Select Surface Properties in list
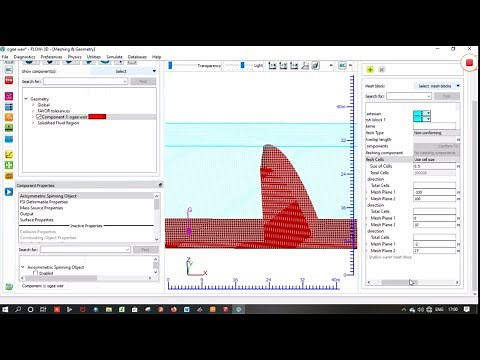This screenshot has width=480, height=360. (x=37, y=220)
